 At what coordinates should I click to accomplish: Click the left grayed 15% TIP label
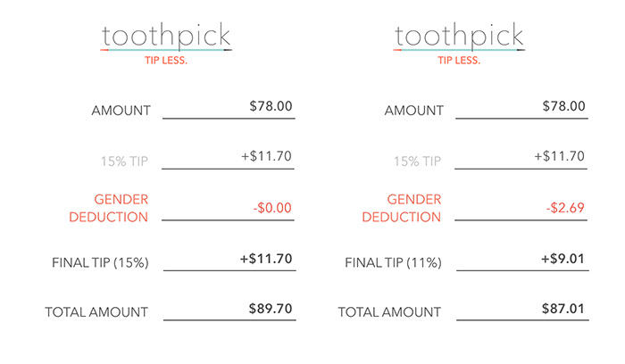pyautogui.click(x=124, y=161)
